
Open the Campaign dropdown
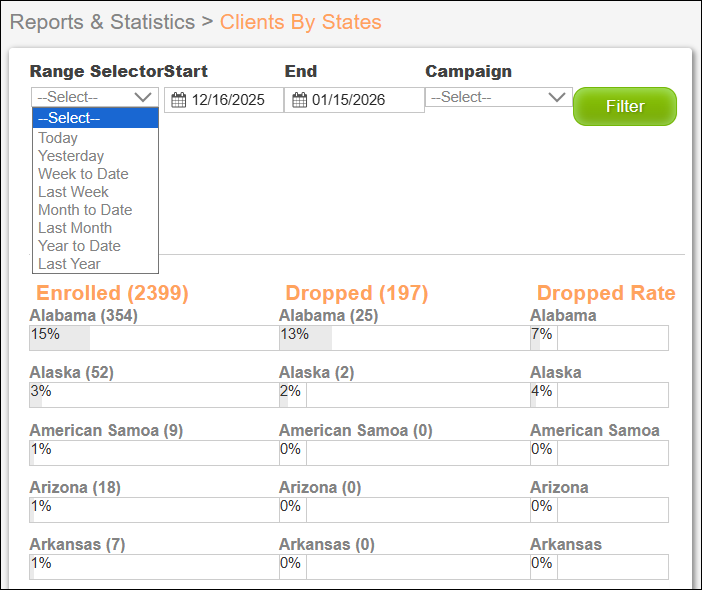pos(499,97)
